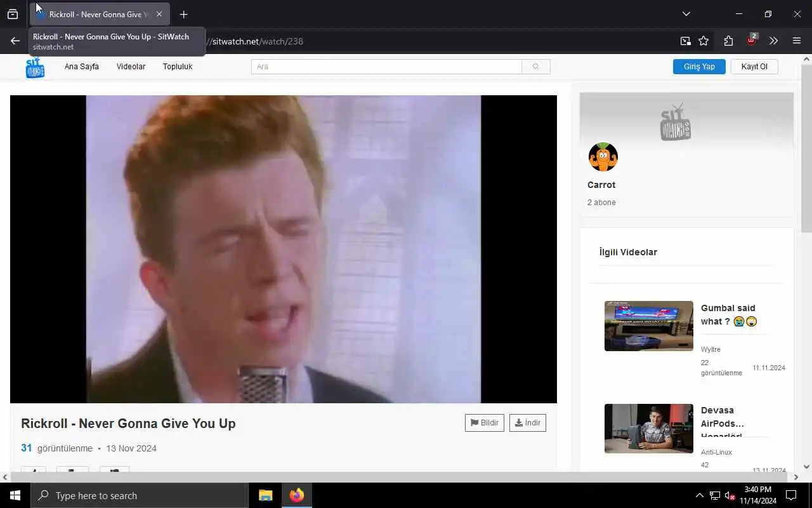Expand the list all tabs dropdown
Image resolution: width=812 pixels, height=508 pixels.
click(686, 14)
